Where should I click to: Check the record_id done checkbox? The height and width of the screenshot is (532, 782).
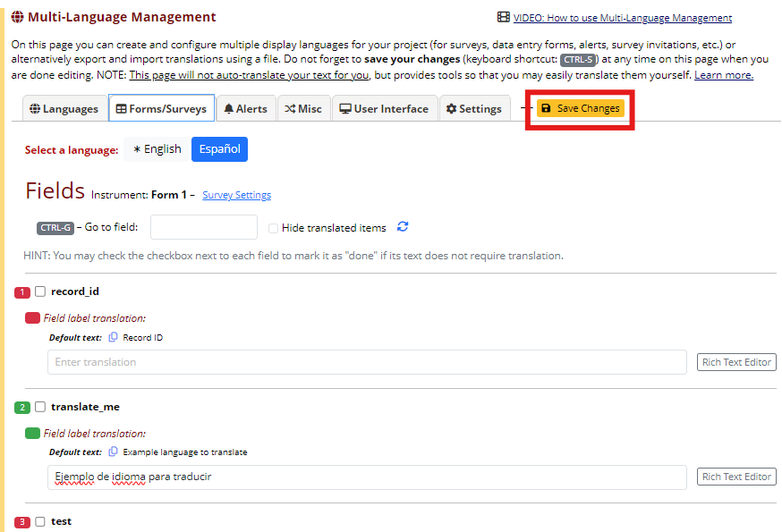tap(40, 291)
